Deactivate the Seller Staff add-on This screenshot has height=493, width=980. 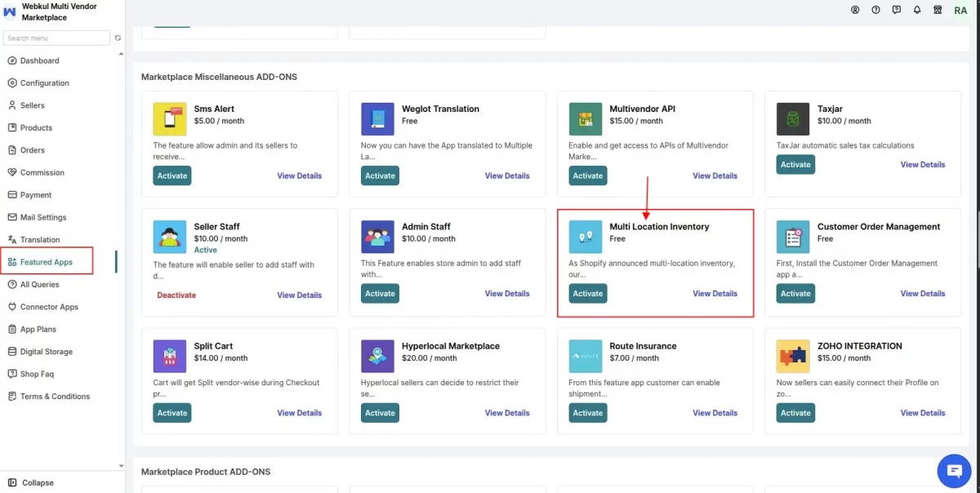[176, 295]
